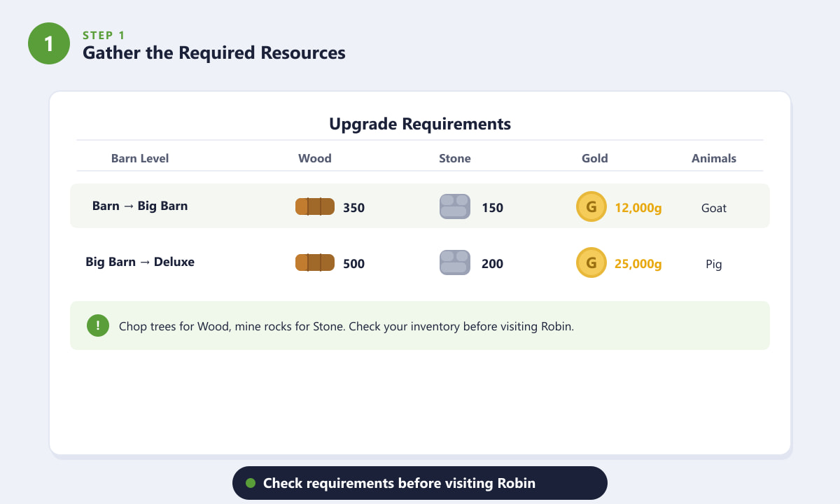Click the Barn Level column header
The image size is (840, 504).
coord(140,158)
